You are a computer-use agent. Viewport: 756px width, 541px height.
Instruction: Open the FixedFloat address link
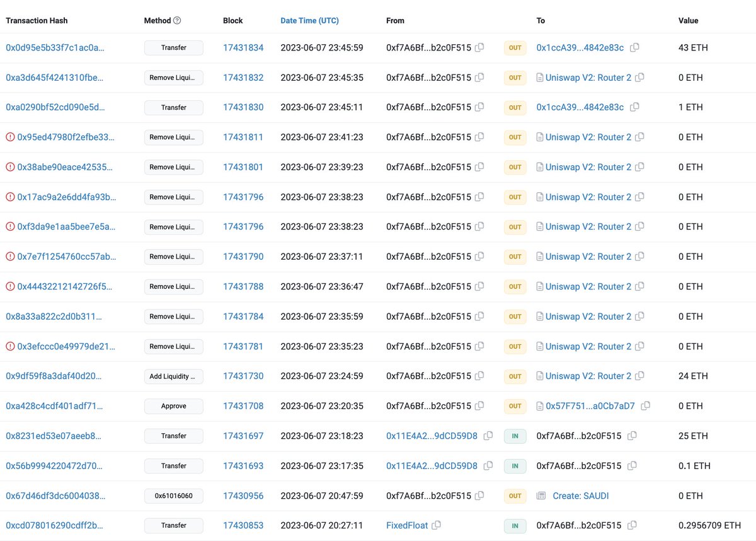(x=407, y=525)
